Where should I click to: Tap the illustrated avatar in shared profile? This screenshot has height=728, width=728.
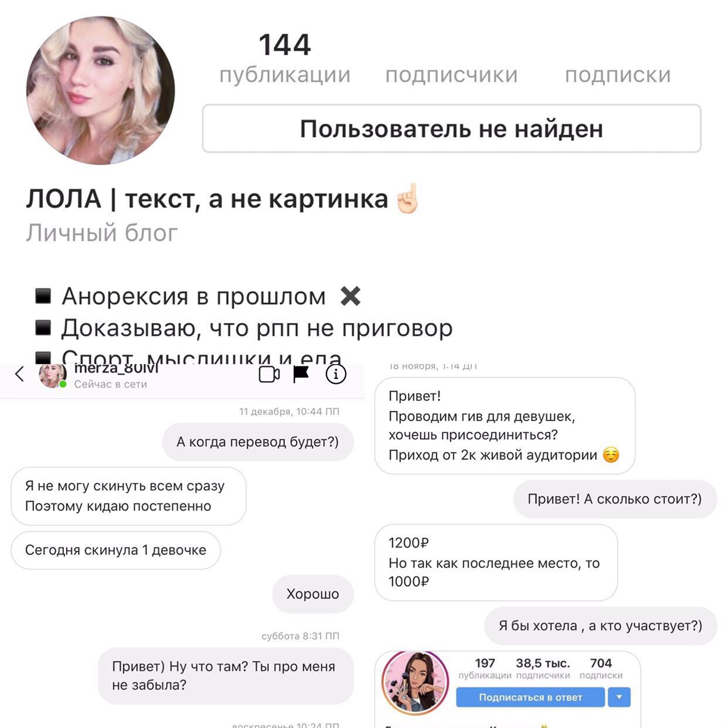(415, 682)
